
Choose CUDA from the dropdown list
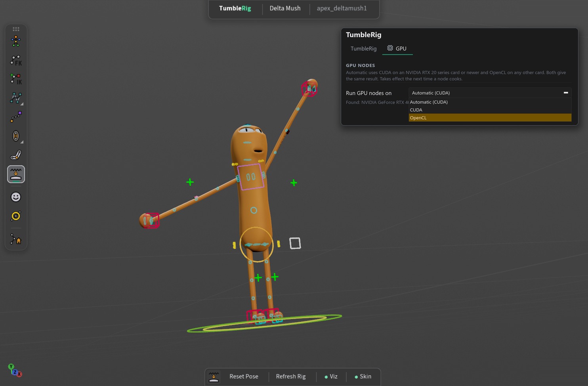pyautogui.click(x=490, y=110)
